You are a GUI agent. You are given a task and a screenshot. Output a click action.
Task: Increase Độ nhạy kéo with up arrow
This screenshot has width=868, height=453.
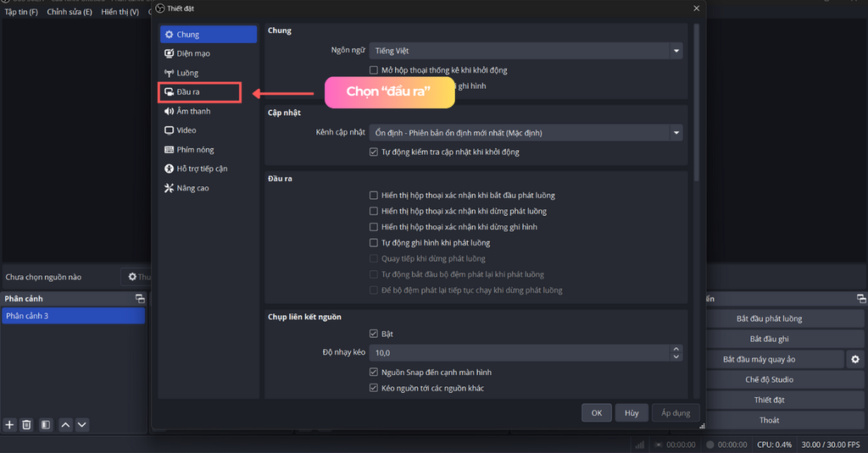click(676, 349)
